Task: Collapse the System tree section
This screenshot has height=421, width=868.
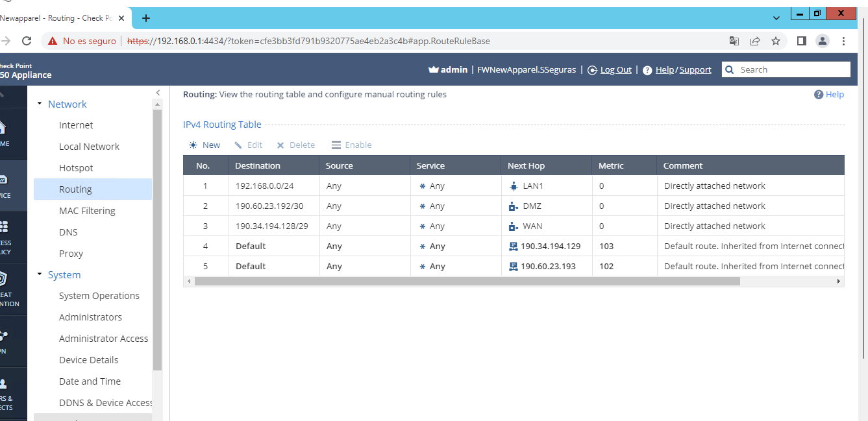Action: 40,274
